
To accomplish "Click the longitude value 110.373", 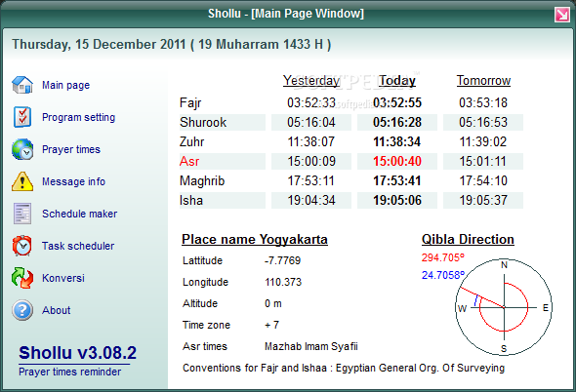I will tap(283, 282).
